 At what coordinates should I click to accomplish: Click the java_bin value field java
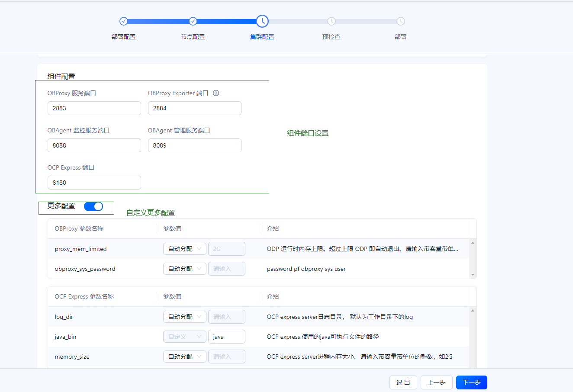[x=227, y=337]
